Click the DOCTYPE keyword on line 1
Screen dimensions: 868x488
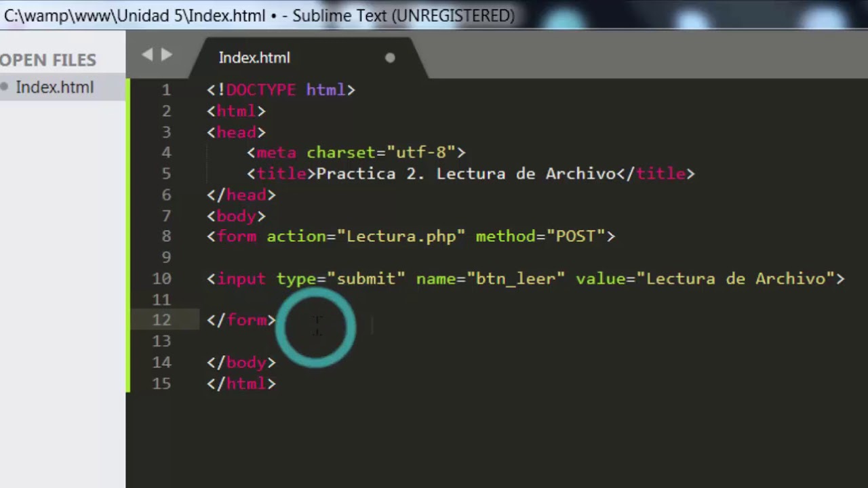pyautogui.click(x=260, y=90)
